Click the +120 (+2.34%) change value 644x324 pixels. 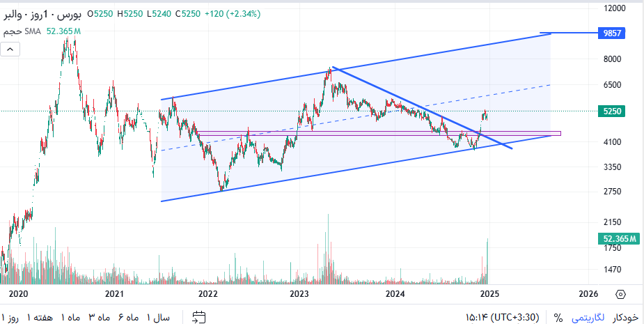point(232,14)
